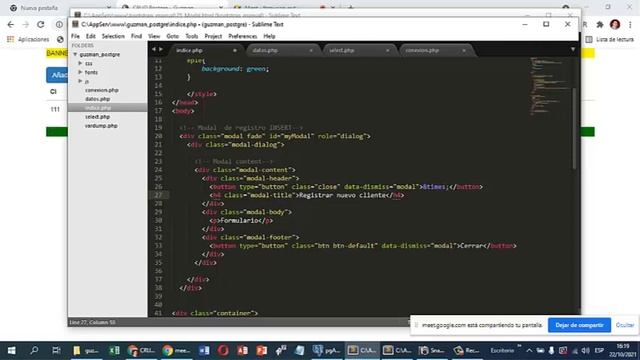Open datos.php in the sidebar

(x=98, y=99)
